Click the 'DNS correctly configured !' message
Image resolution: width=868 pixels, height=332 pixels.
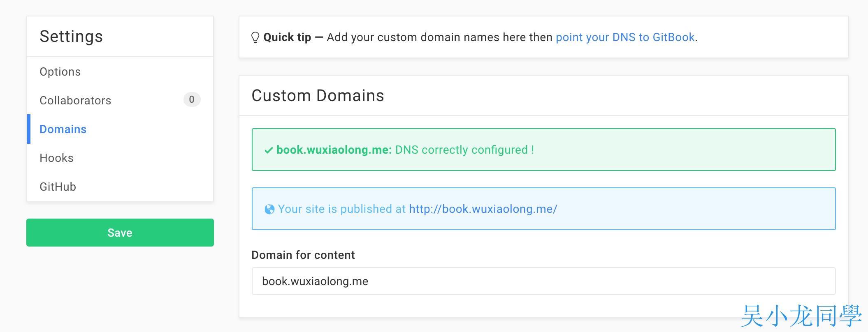(464, 150)
